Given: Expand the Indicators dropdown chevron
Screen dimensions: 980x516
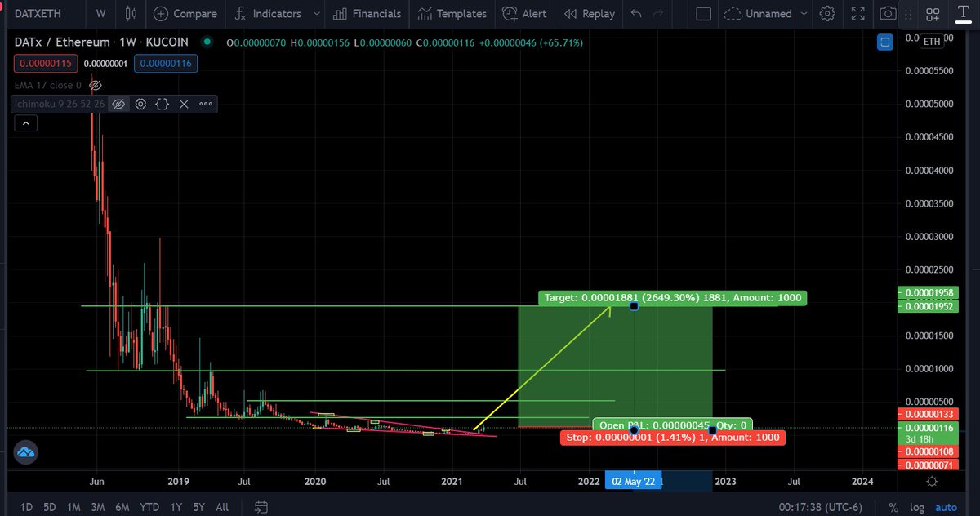Looking at the screenshot, I should coord(317,14).
